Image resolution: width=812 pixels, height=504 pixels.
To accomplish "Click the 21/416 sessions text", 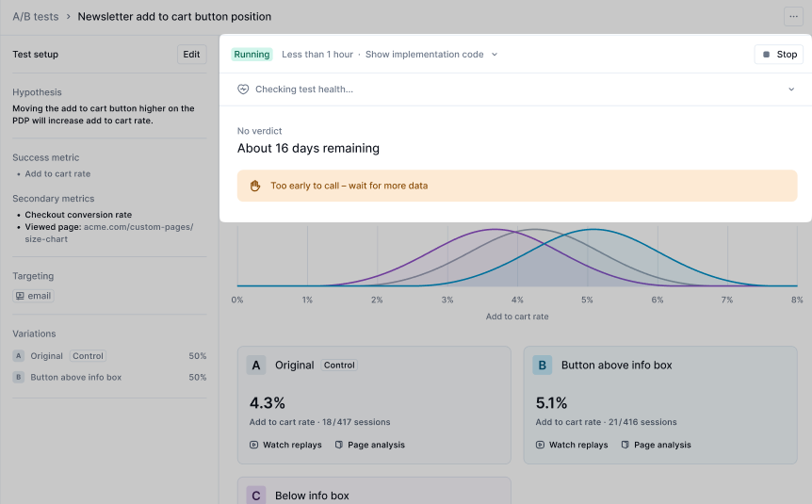I will (642, 422).
